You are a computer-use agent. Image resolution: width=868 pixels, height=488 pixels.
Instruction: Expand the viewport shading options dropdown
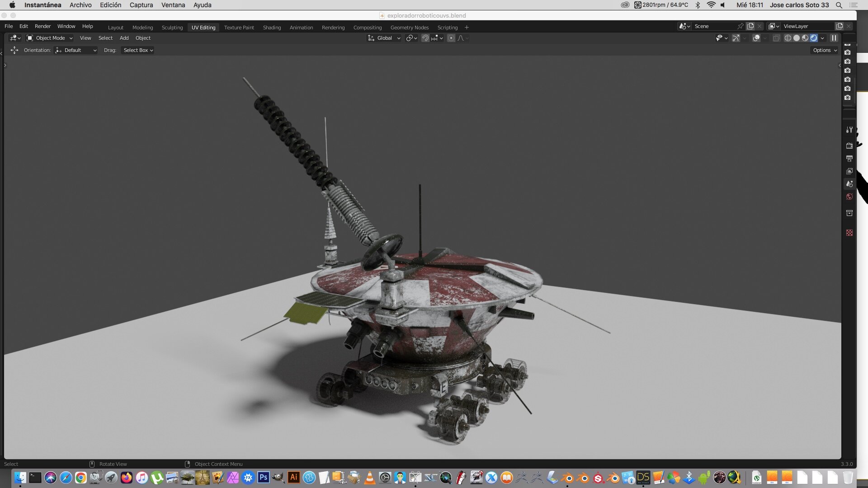(x=822, y=38)
